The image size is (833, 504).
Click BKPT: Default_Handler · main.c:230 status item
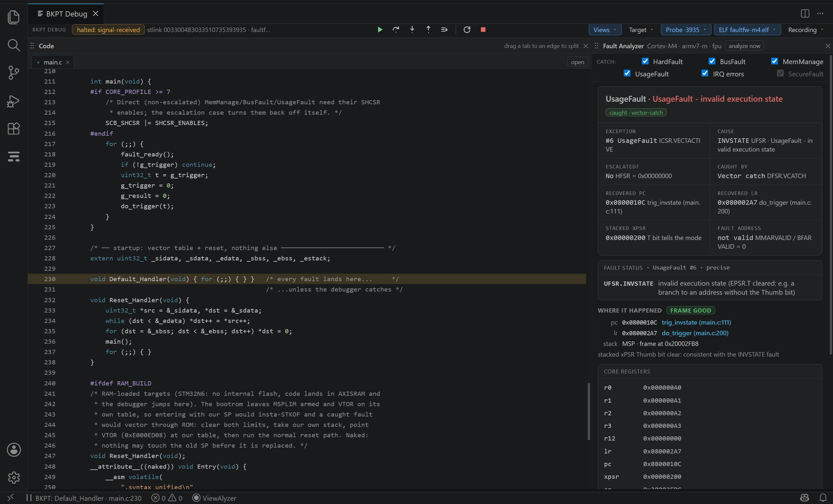pos(84,498)
